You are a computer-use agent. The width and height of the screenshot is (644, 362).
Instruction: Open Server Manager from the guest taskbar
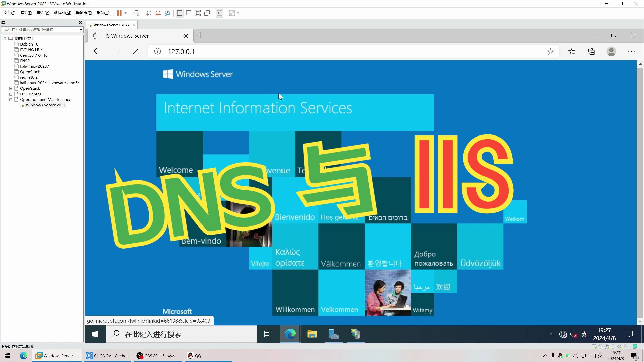pyautogui.click(x=334, y=334)
